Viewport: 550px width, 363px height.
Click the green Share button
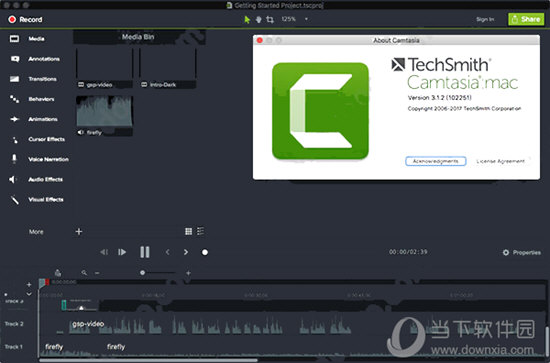pos(526,19)
